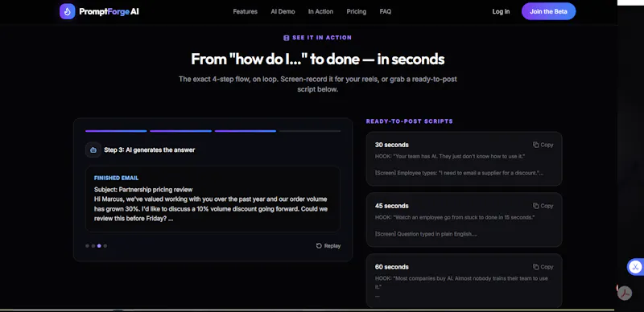Image resolution: width=644 pixels, height=312 pixels.
Task: Open the FAQ nav item
Action: pyautogui.click(x=386, y=11)
